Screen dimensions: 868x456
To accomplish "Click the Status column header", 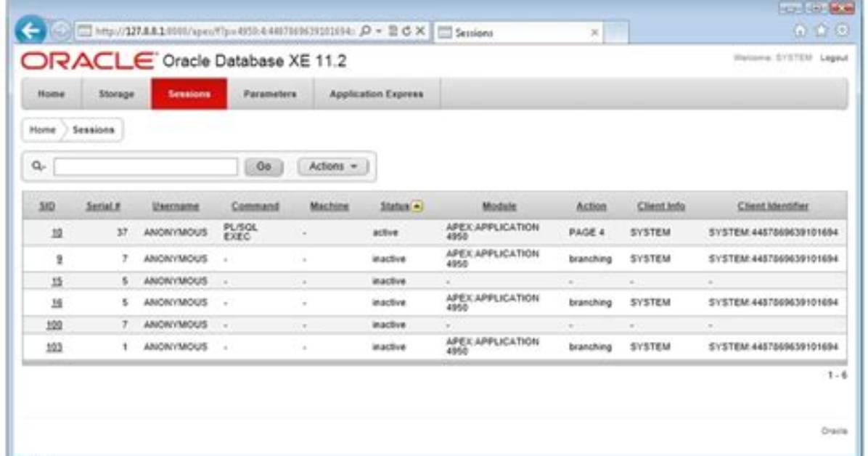I will click(395, 206).
